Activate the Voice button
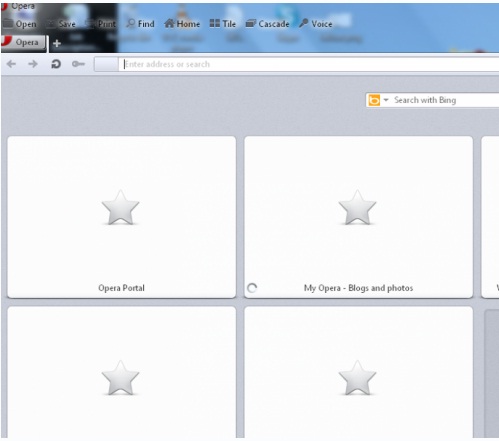 click(316, 24)
